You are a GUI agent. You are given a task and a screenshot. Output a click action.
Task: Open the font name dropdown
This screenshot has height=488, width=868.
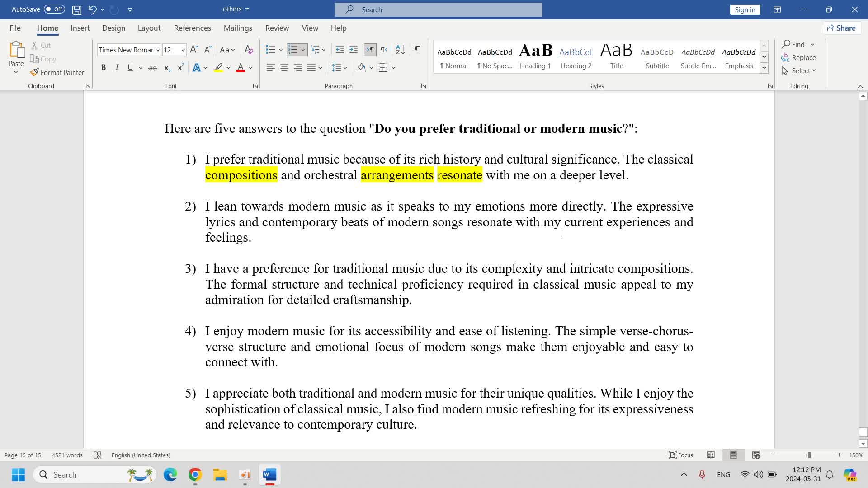click(x=158, y=50)
